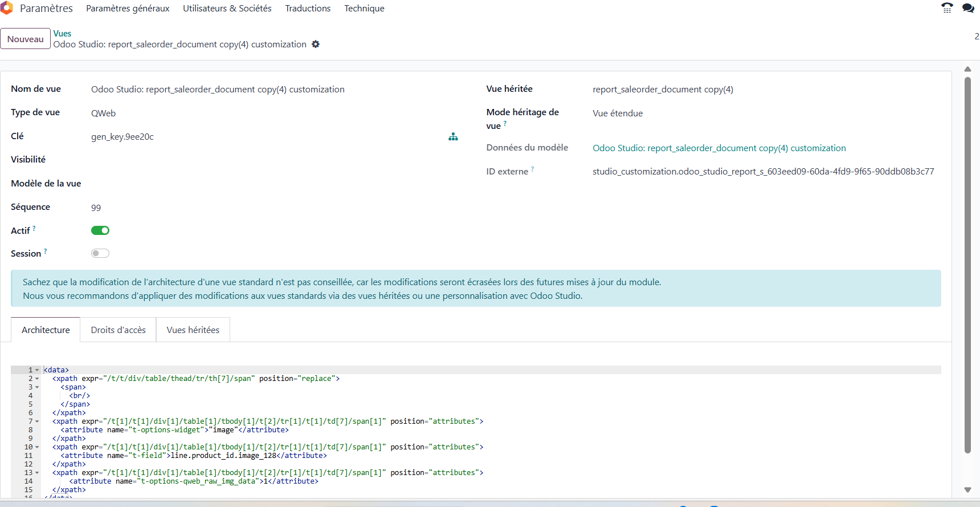Screen dimensions: 980x507
Task: Click the Mode héritage value Vue étendue
Action: tap(618, 113)
